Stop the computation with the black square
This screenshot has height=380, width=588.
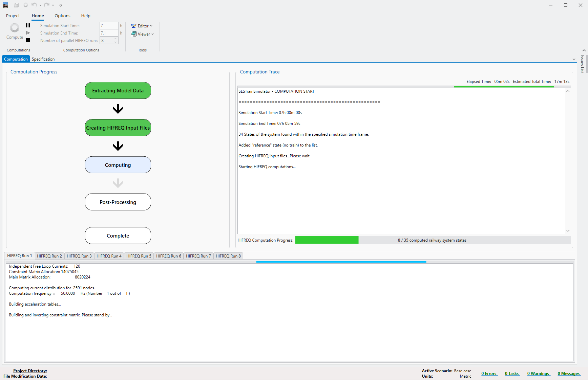click(28, 40)
